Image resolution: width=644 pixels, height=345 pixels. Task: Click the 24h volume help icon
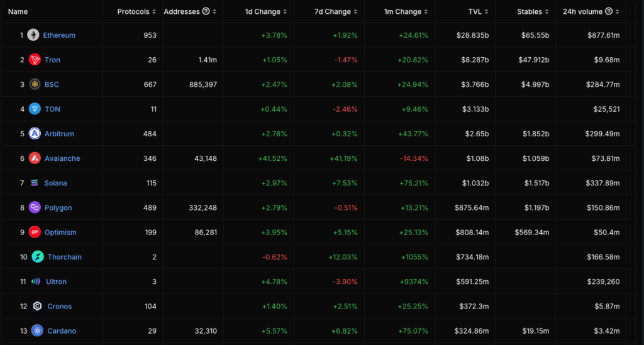608,11
